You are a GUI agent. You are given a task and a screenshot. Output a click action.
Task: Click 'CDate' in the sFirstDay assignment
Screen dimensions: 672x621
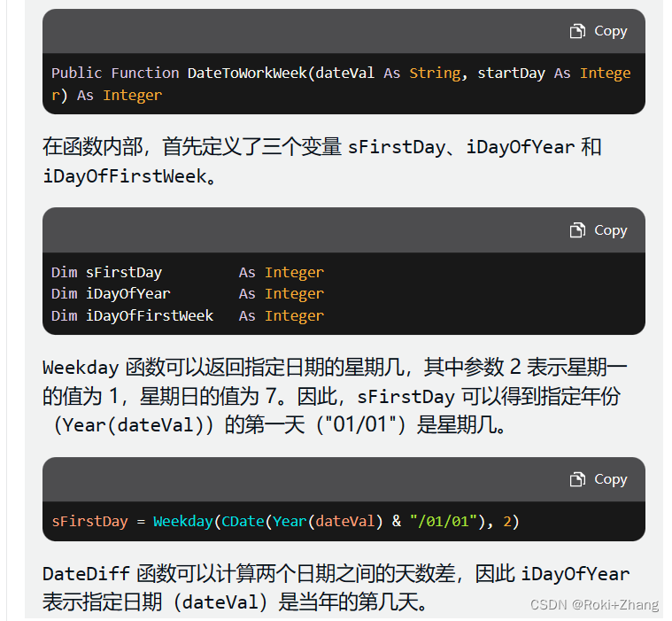243,521
